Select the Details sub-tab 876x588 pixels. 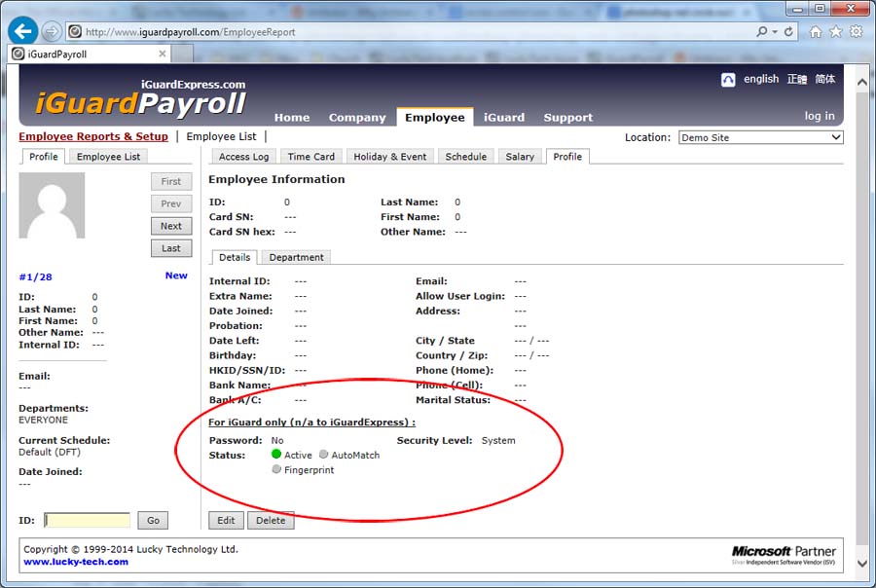pos(235,257)
